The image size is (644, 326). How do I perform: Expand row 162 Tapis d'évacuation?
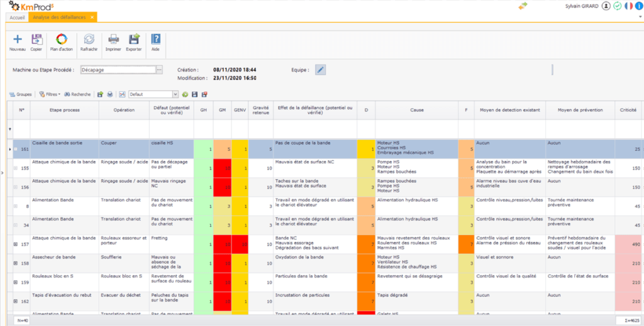[x=16, y=301]
